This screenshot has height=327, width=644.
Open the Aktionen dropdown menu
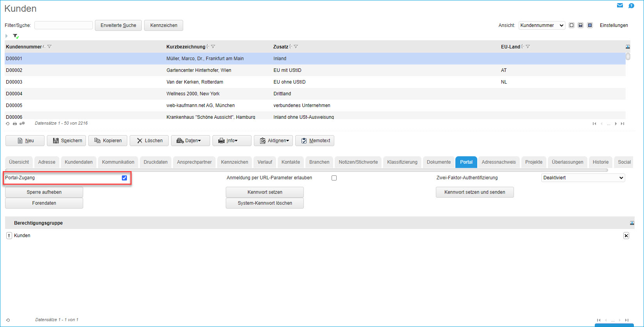pos(274,141)
